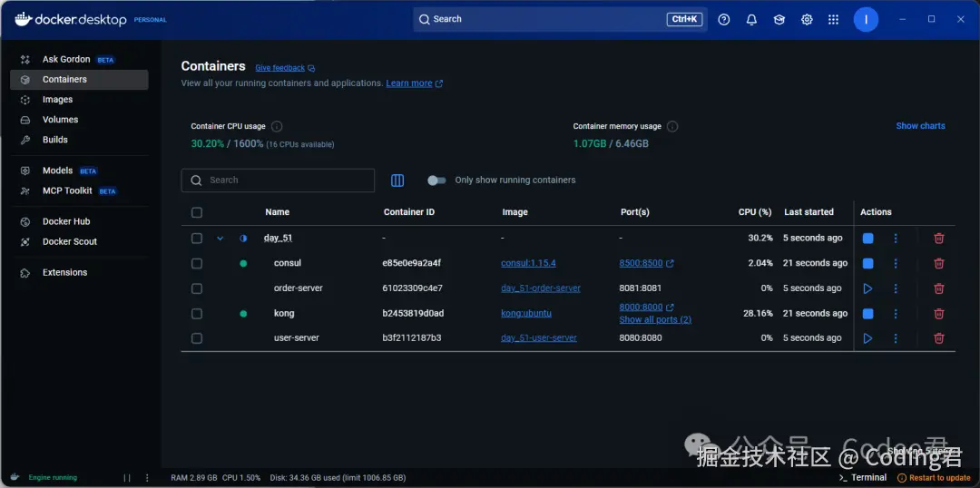Delete the order-server container

pyautogui.click(x=939, y=288)
